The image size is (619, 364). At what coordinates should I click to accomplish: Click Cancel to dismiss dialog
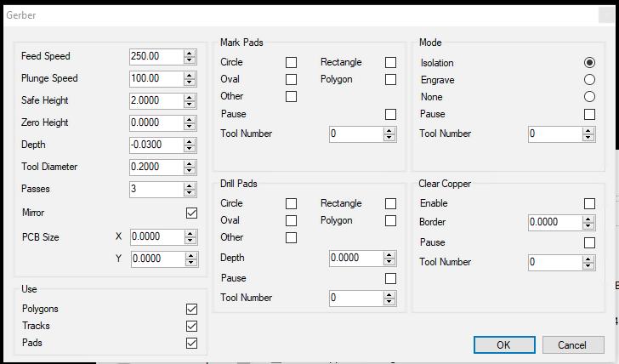click(571, 344)
